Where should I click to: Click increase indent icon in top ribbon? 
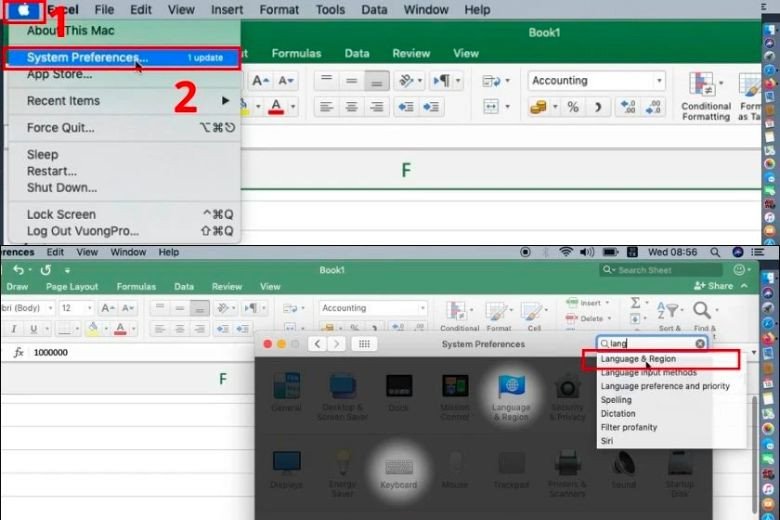click(431, 107)
